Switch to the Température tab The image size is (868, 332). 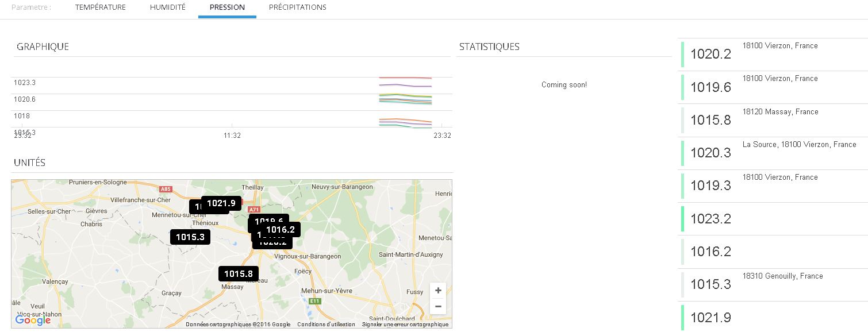point(100,7)
